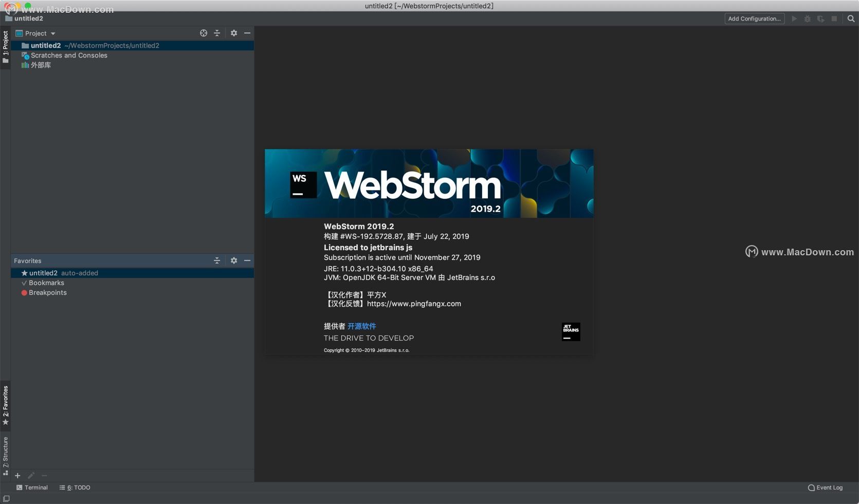
Task: Click the Favorites panel title
Action: point(28,260)
